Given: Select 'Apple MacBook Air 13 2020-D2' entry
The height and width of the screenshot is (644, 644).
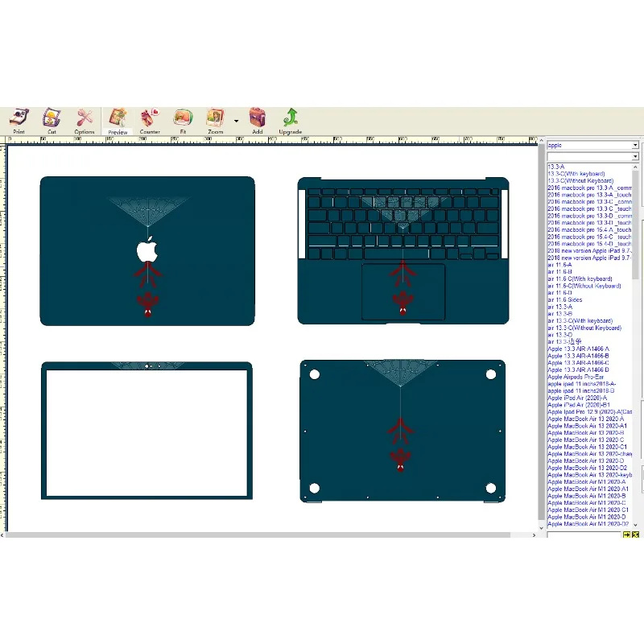Looking at the screenshot, I should click(x=588, y=468).
